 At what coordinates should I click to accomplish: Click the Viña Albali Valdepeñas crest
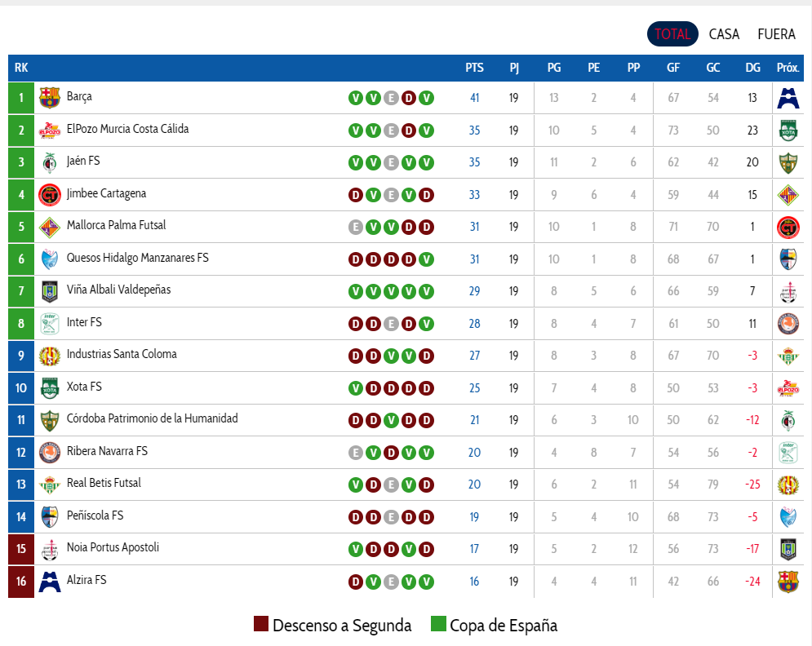(x=50, y=291)
